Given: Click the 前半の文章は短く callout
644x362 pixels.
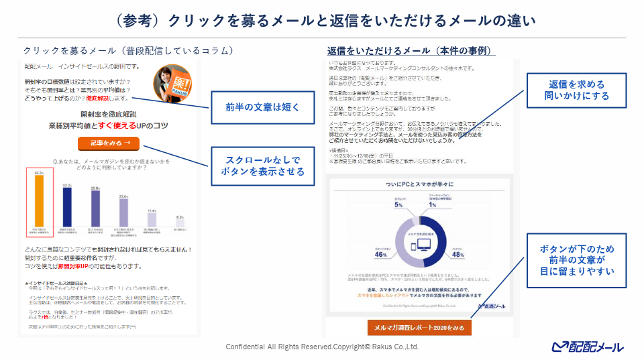Looking at the screenshot, I should [x=263, y=107].
